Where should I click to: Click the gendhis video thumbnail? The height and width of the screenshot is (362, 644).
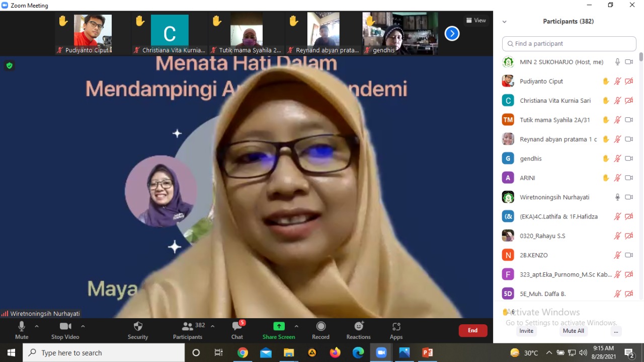point(400,34)
